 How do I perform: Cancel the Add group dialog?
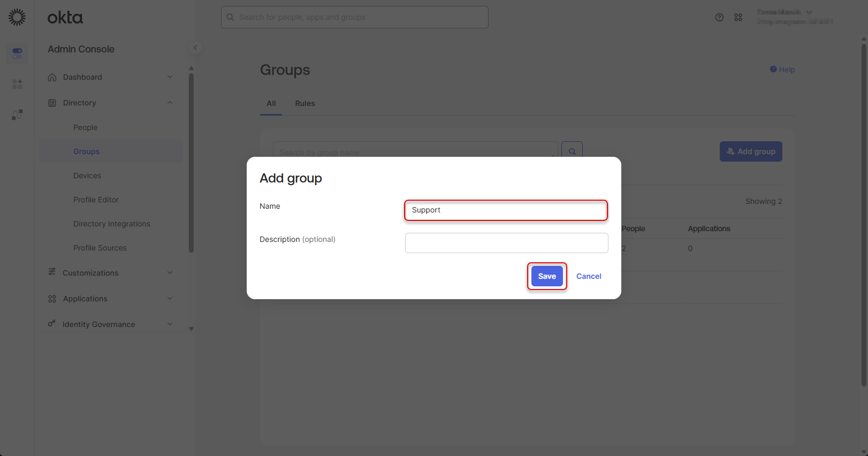(589, 276)
